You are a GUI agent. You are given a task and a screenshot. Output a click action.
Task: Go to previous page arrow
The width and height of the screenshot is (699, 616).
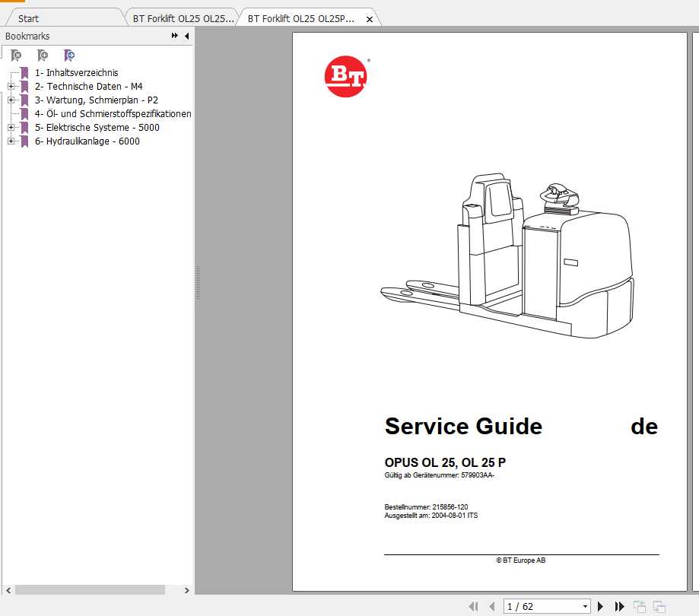492,606
